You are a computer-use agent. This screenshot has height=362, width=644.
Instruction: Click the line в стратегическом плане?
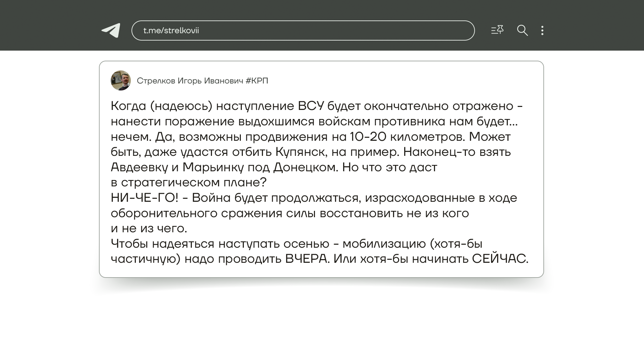coord(189,182)
